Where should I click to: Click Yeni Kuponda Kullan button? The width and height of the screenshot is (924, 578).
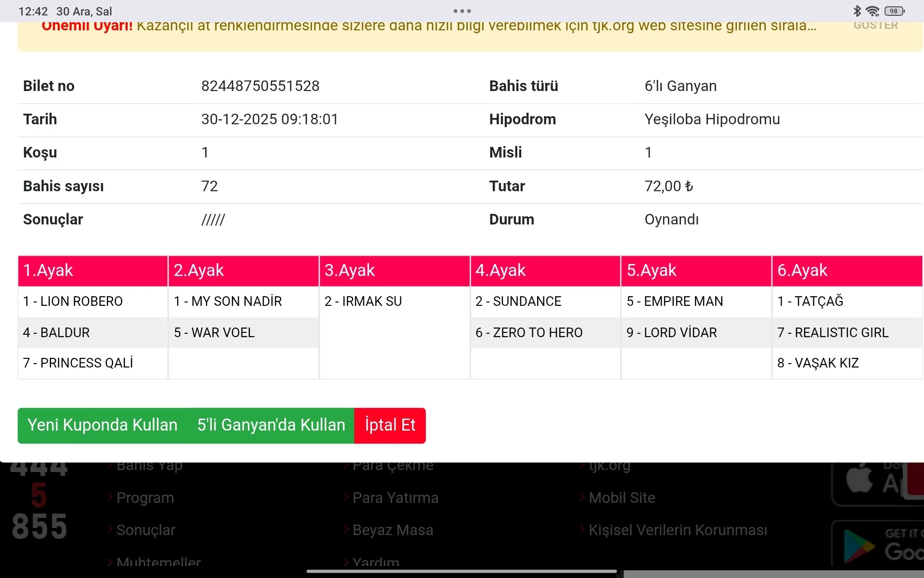tap(103, 425)
